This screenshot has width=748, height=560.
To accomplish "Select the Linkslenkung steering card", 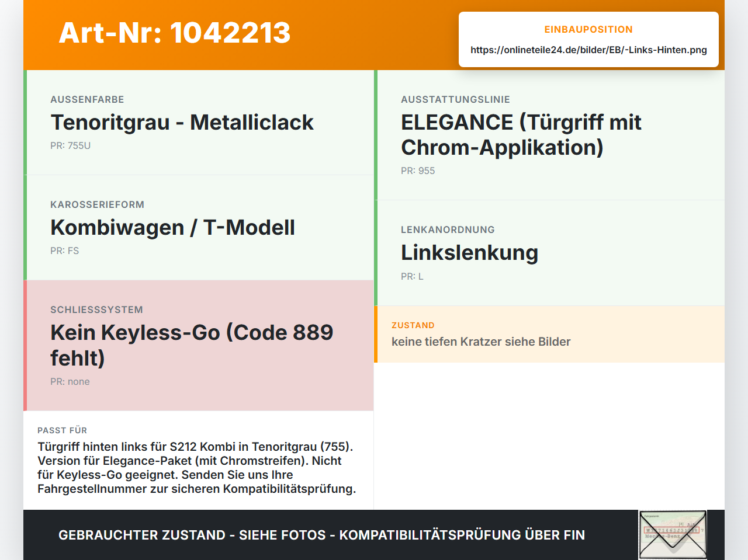I will click(x=549, y=253).
